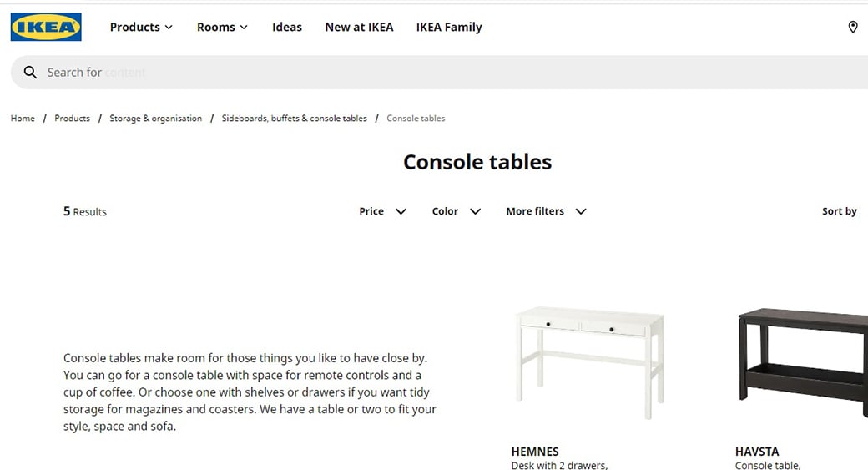
Task: Select the white HEMNES desk image
Action: [x=591, y=361]
